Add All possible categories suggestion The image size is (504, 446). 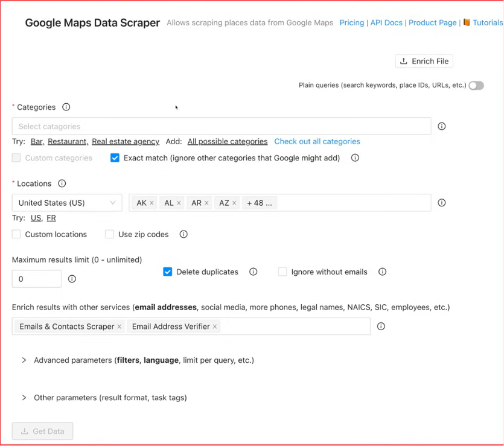tap(228, 142)
